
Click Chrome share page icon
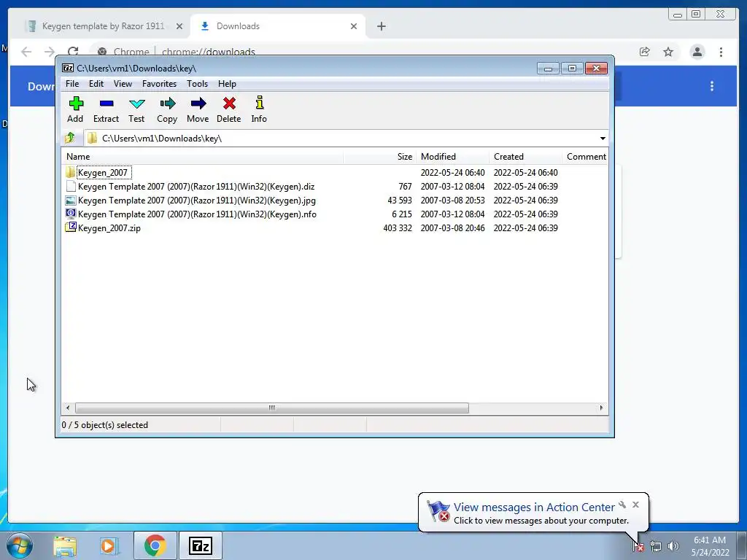pos(645,52)
